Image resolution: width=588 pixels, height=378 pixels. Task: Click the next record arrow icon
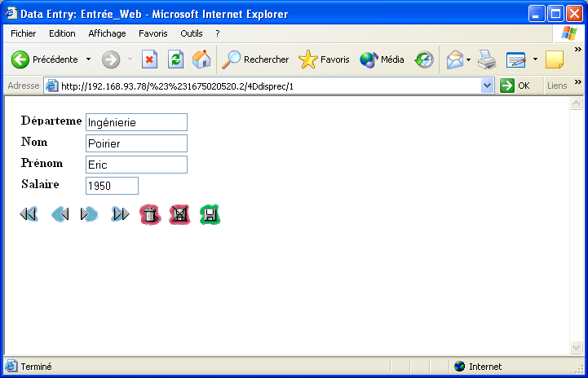coord(89,214)
